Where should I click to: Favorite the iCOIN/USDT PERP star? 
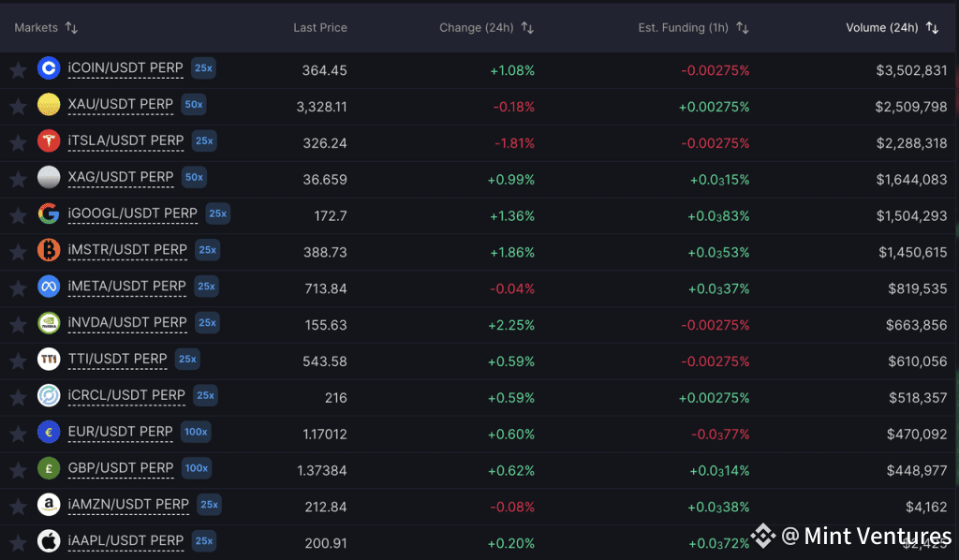[18, 70]
